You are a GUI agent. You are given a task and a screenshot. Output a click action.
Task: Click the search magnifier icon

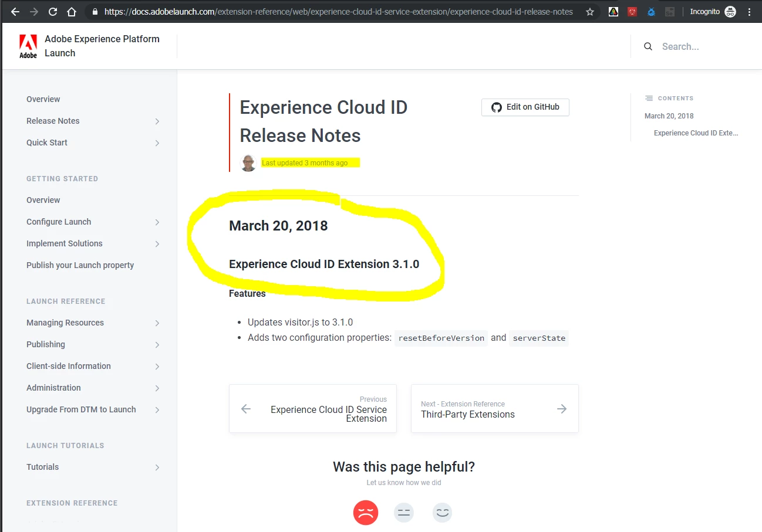[648, 46]
